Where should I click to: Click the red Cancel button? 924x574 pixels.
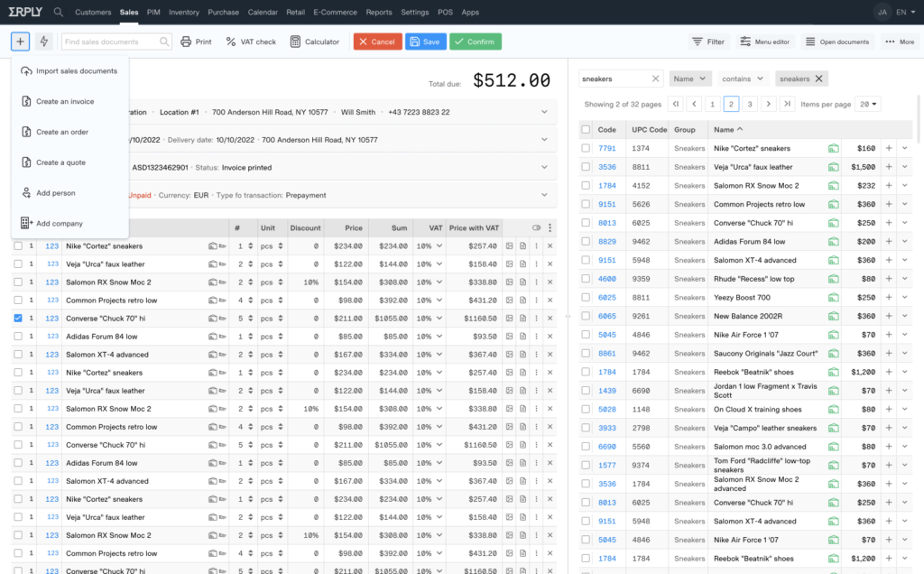pyautogui.click(x=377, y=42)
